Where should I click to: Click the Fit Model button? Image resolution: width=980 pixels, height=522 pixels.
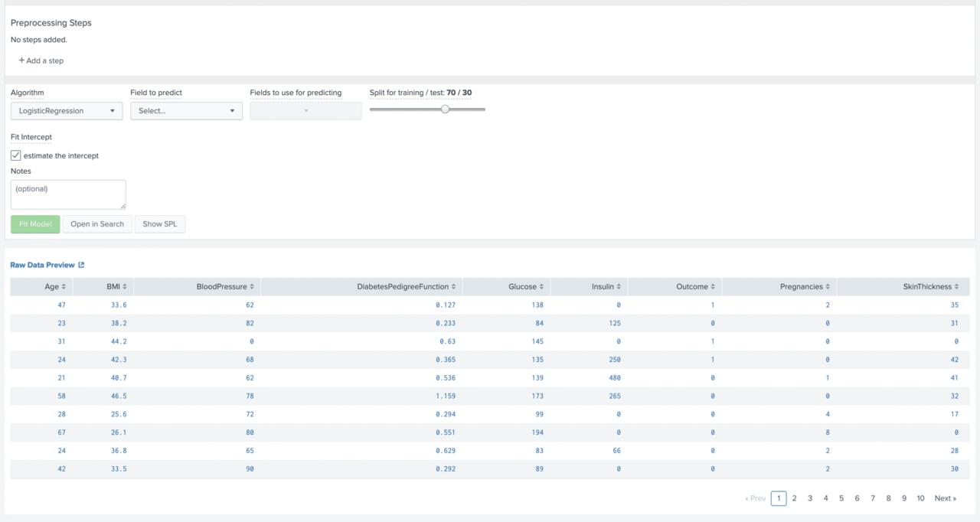tap(34, 223)
